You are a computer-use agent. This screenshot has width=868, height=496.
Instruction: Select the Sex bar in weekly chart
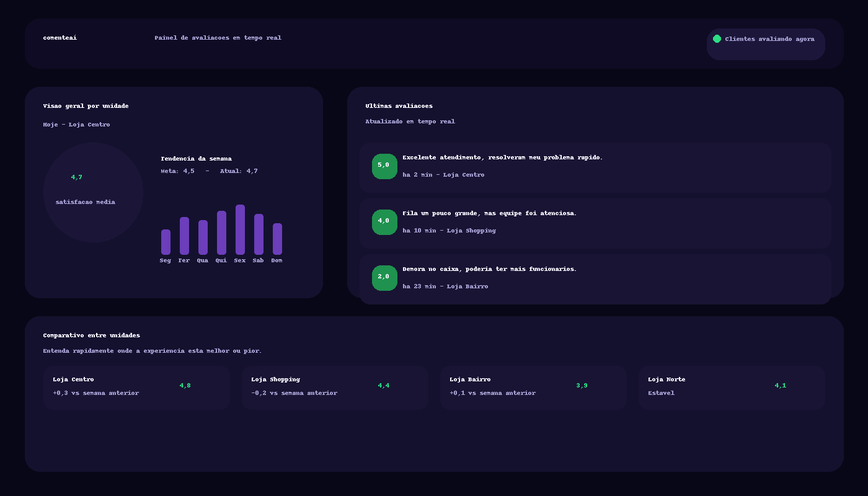click(x=240, y=229)
